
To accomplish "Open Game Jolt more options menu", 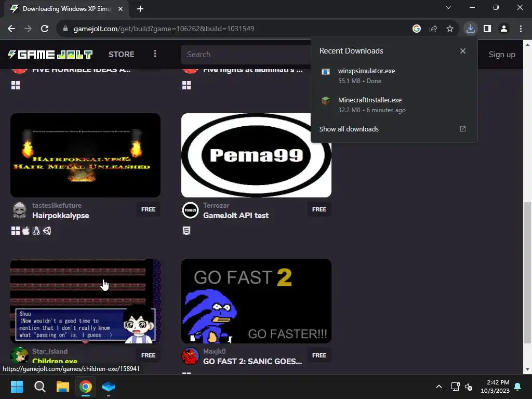I will coord(155,54).
